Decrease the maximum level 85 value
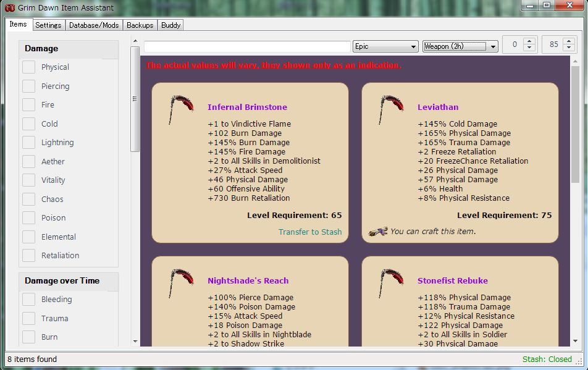This screenshot has height=370, width=588. pyautogui.click(x=569, y=48)
